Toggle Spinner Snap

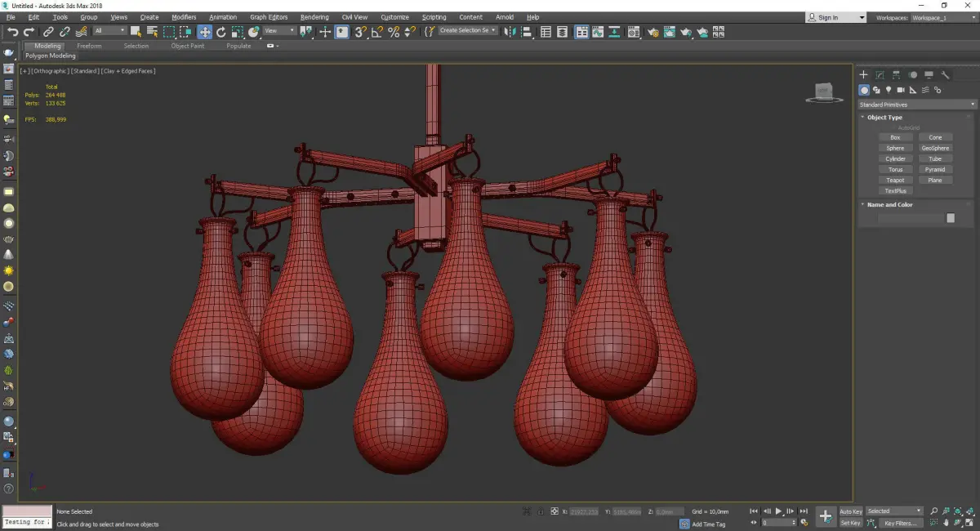[410, 32]
